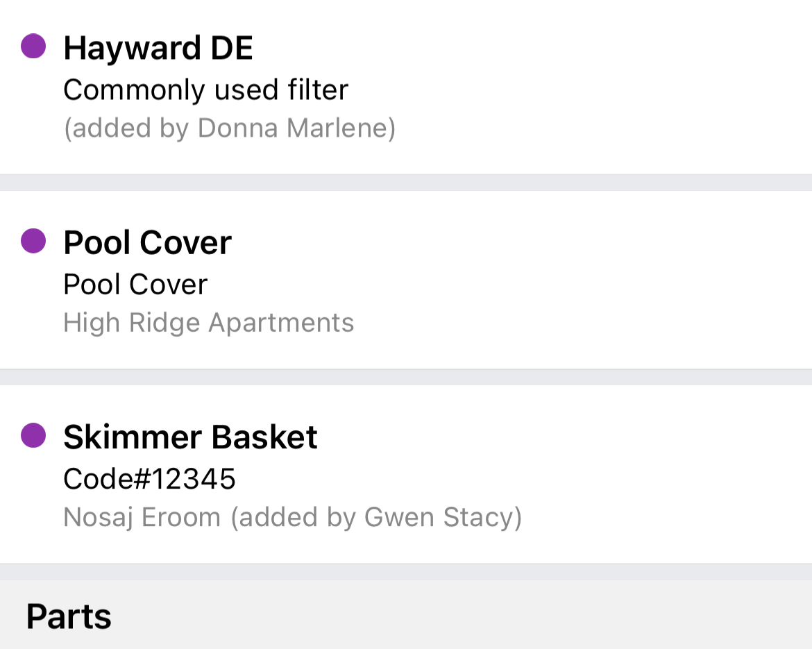The height and width of the screenshot is (649, 812).
Task: Select the Code#12345 description text
Action: click(149, 479)
